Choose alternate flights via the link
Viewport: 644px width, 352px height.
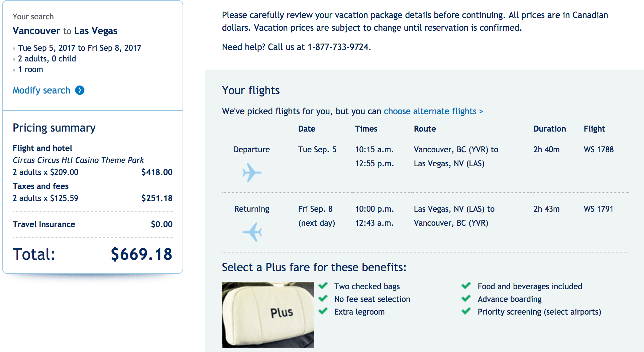pos(433,111)
